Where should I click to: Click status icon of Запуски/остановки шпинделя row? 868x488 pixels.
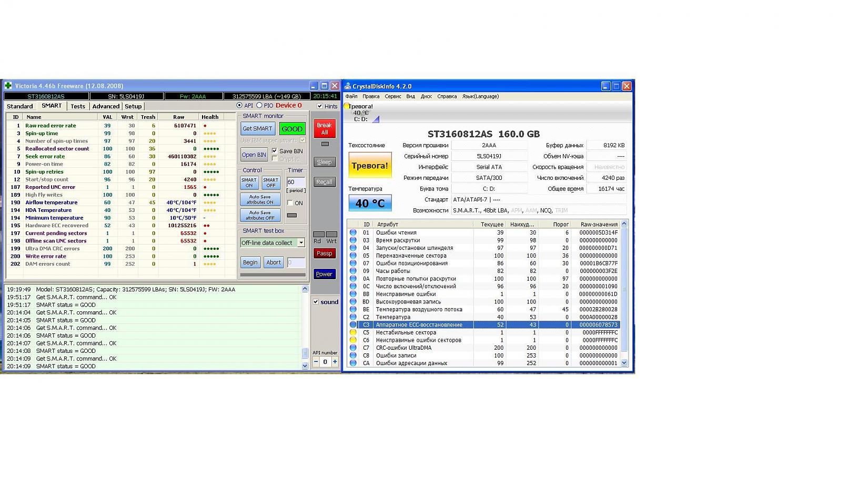click(353, 248)
